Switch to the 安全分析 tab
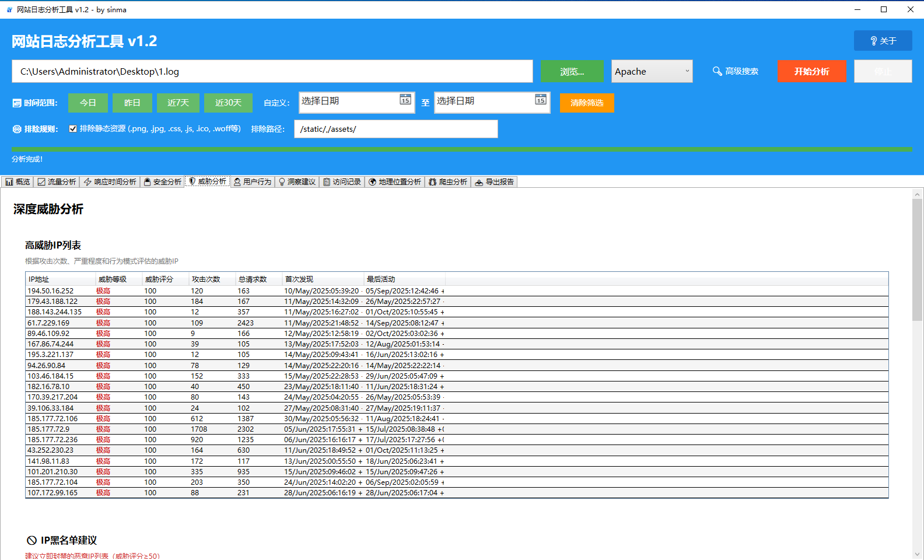 click(163, 182)
